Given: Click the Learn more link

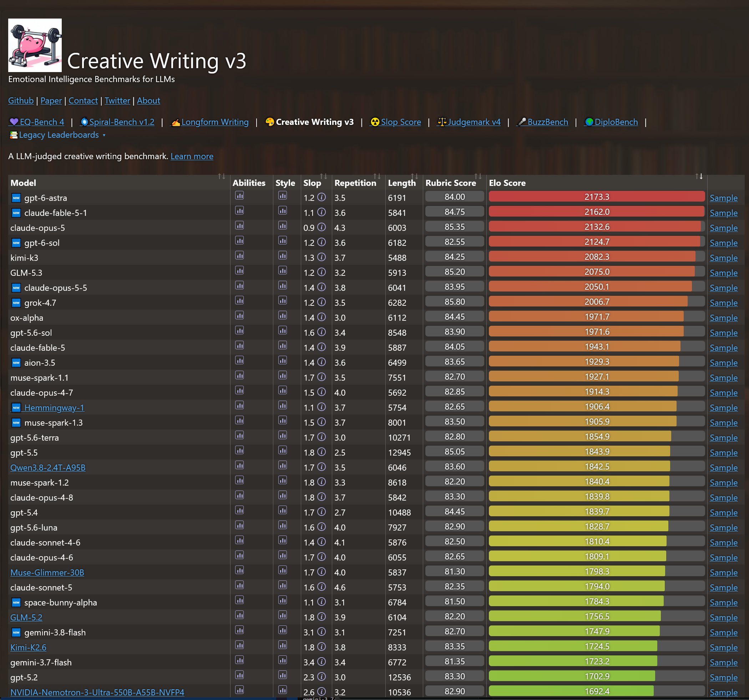Looking at the screenshot, I should 192,156.
